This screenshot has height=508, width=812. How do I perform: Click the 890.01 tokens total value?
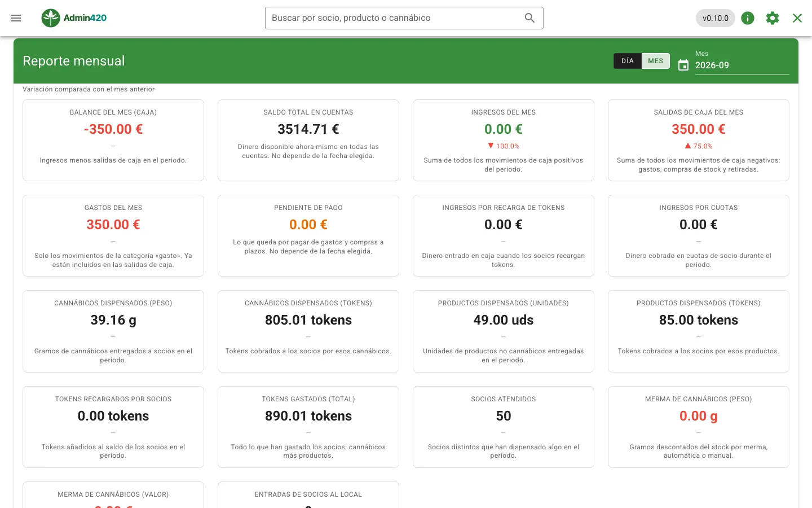tap(308, 416)
